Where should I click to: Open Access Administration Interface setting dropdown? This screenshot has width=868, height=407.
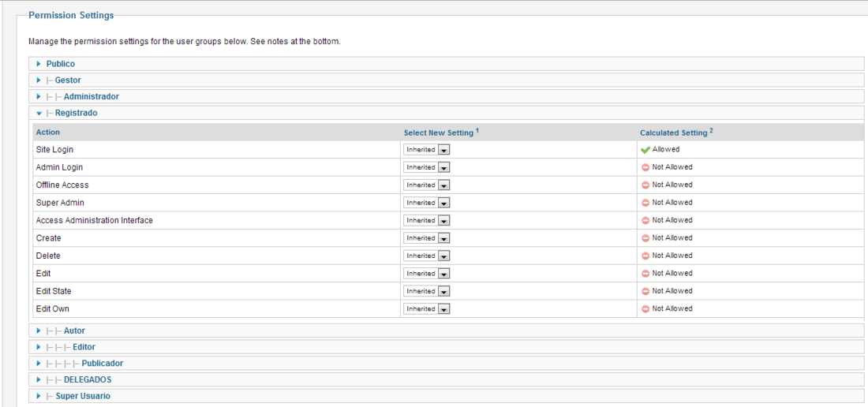click(x=426, y=221)
